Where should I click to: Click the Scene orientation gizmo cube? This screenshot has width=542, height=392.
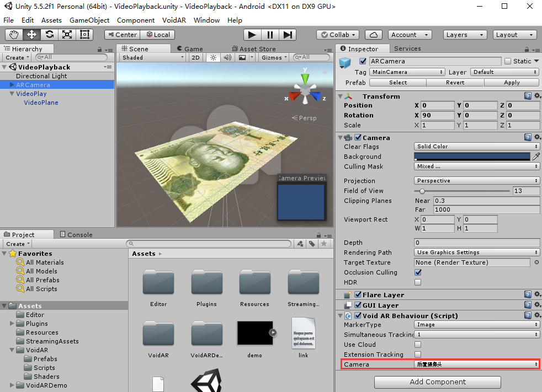point(305,90)
